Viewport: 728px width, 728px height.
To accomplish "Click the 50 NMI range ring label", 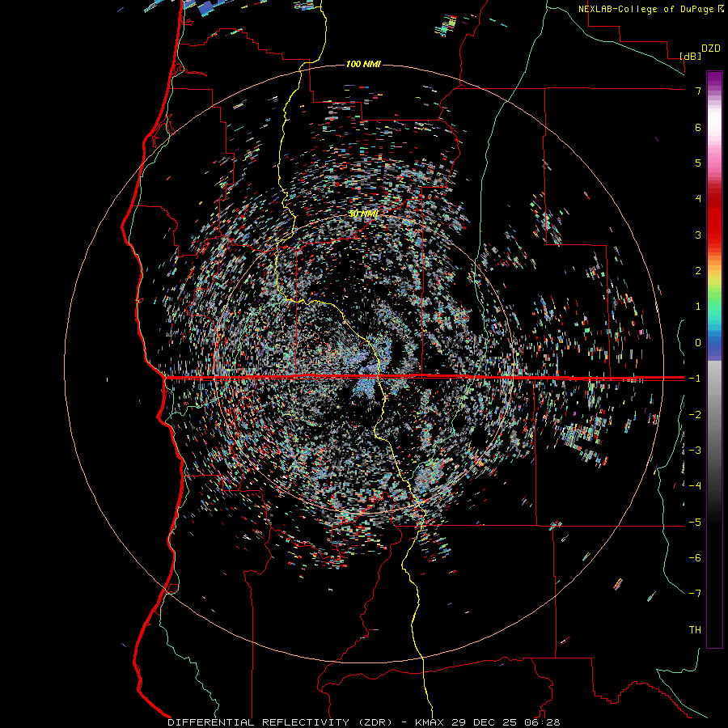I will point(363,214).
